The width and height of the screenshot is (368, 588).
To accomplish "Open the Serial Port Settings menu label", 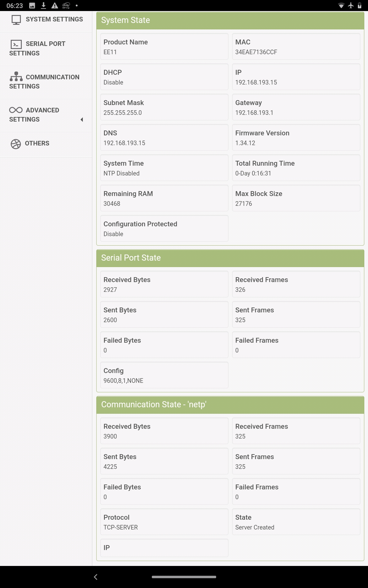I will [x=45, y=44].
